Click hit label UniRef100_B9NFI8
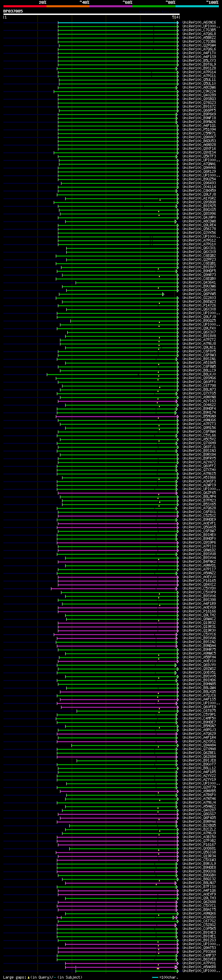Viewport: 222px width, 980px height. pos(199,118)
